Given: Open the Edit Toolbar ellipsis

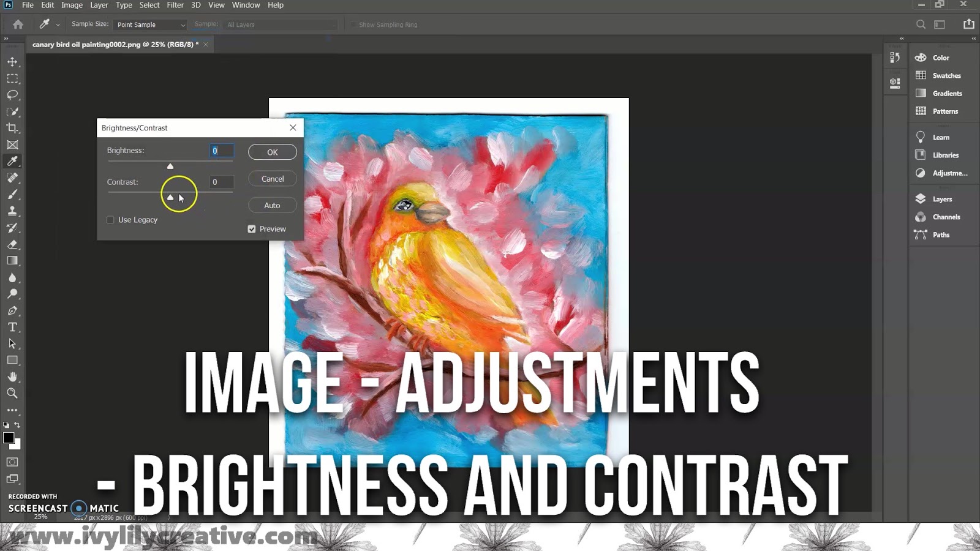Looking at the screenshot, I should pyautogui.click(x=12, y=410).
